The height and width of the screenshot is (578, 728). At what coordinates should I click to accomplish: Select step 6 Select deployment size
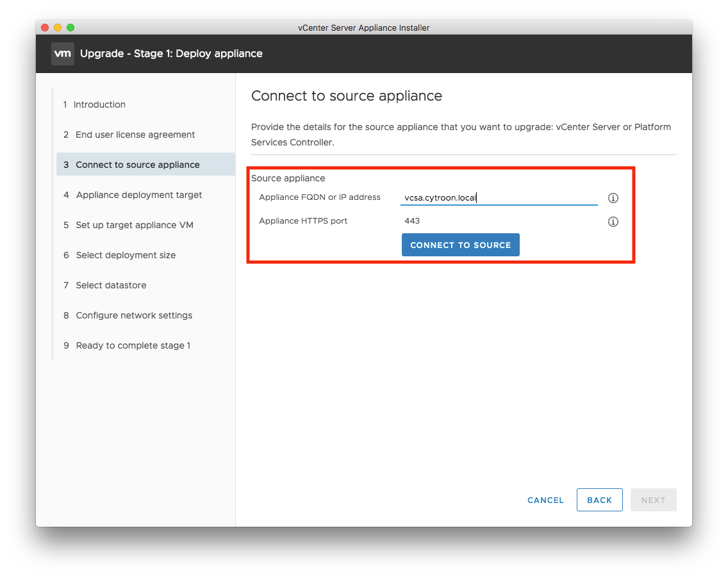(x=120, y=255)
